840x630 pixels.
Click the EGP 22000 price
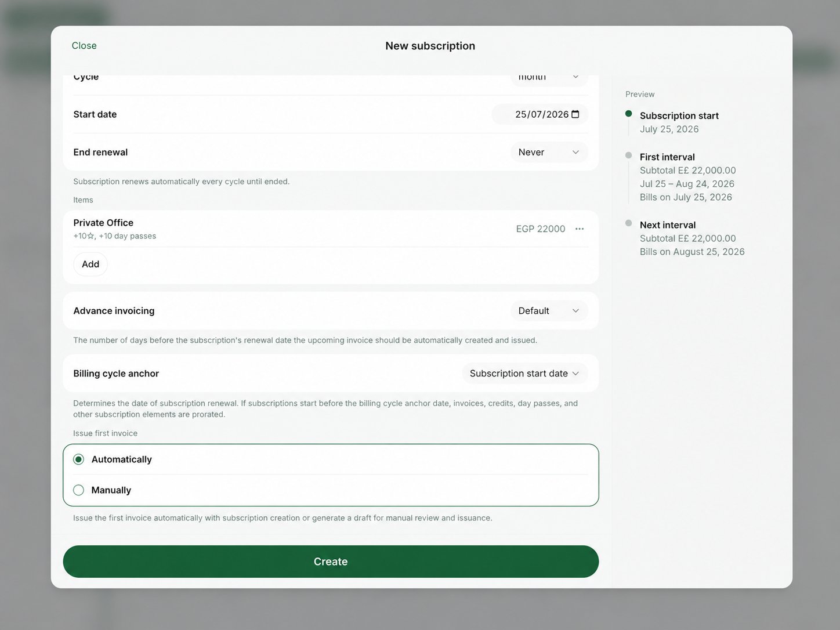coord(541,229)
